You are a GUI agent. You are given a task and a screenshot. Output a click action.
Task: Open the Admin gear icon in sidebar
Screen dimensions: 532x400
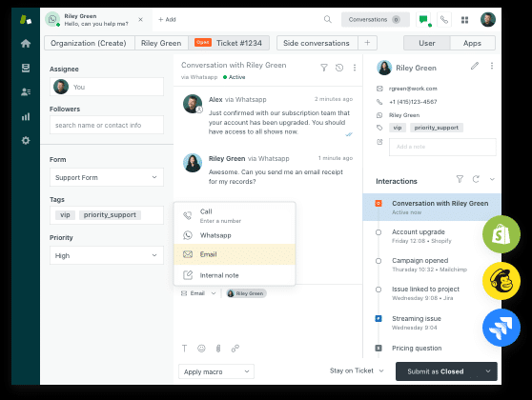point(26,140)
